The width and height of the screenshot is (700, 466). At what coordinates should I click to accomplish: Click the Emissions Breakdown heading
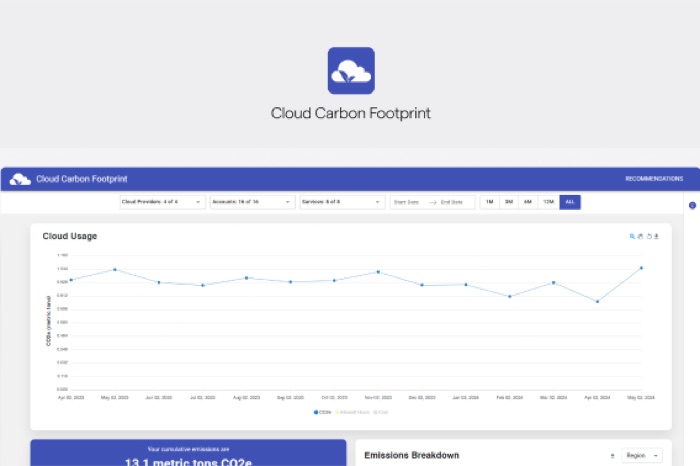pos(412,455)
